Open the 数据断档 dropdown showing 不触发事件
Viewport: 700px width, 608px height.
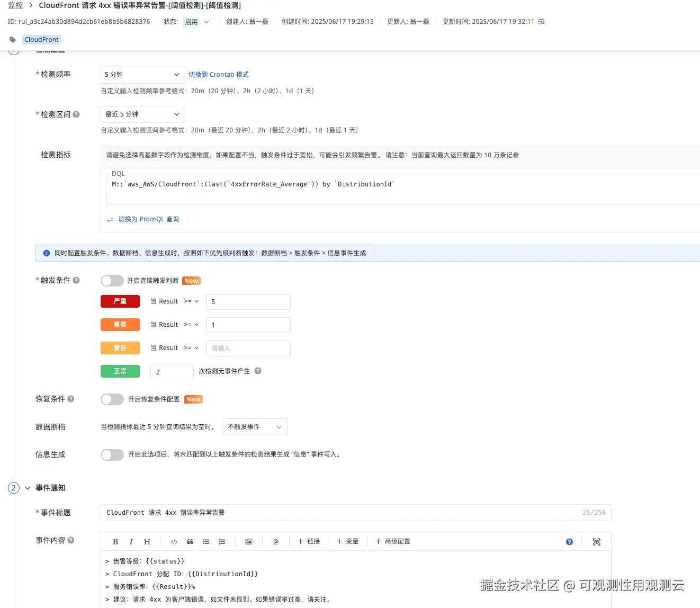point(255,427)
